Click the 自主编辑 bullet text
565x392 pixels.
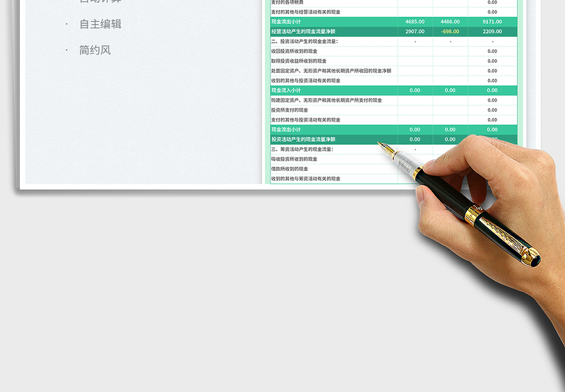(100, 24)
